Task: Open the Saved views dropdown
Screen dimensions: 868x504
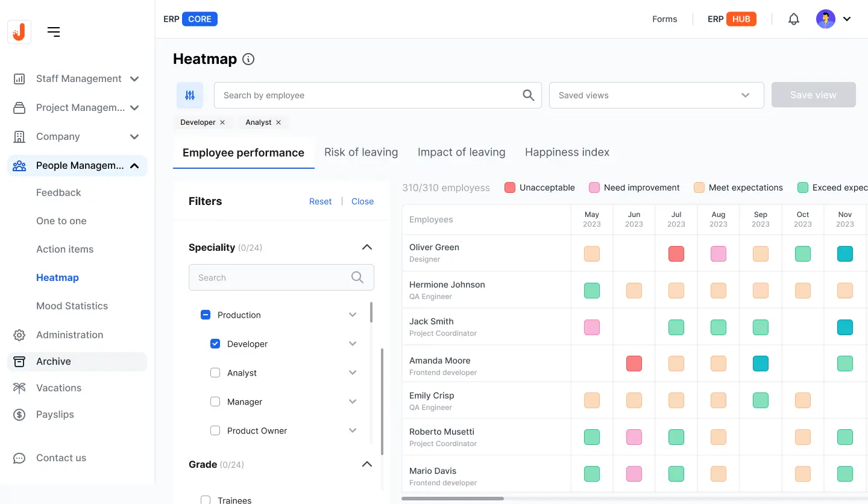Action: (744, 95)
